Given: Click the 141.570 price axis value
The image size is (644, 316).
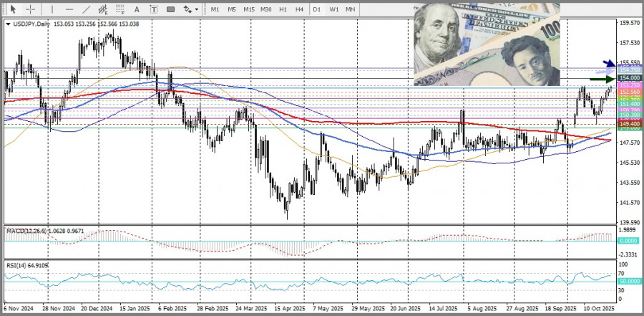Looking at the screenshot, I should pos(628,203).
